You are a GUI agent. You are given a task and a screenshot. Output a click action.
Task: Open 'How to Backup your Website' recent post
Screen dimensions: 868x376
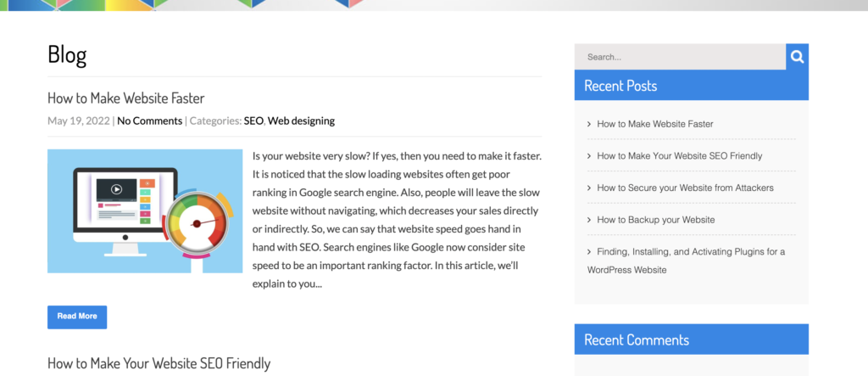(655, 220)
